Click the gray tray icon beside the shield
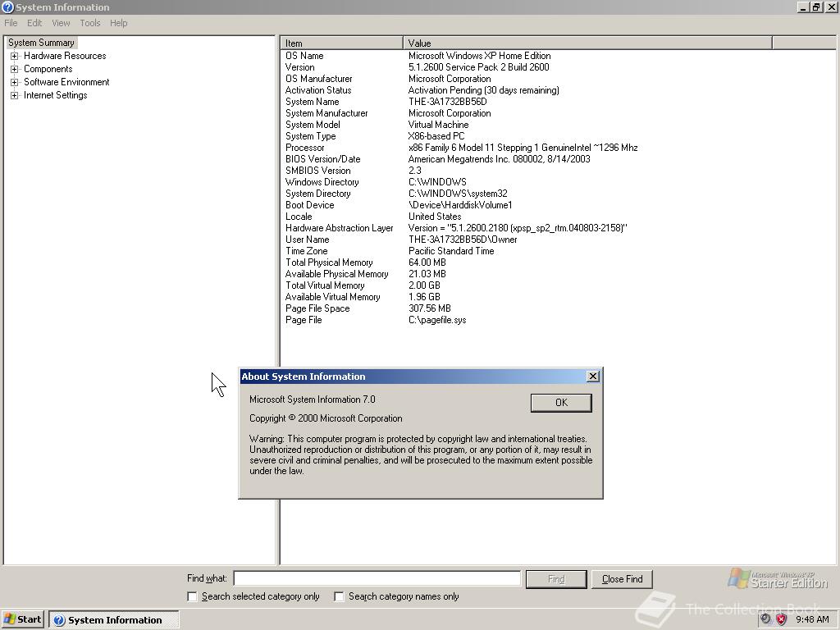Screen dimensions: 840x630 [x=766, y=619]
